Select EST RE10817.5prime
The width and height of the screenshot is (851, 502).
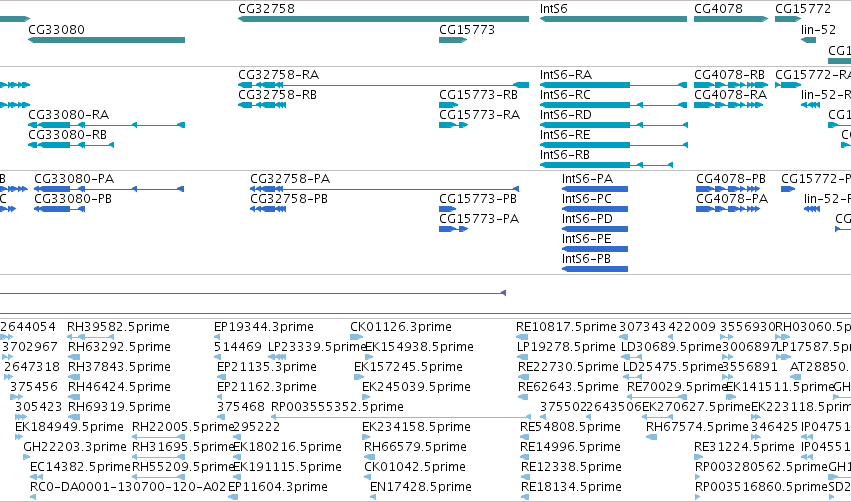(567, 327)
